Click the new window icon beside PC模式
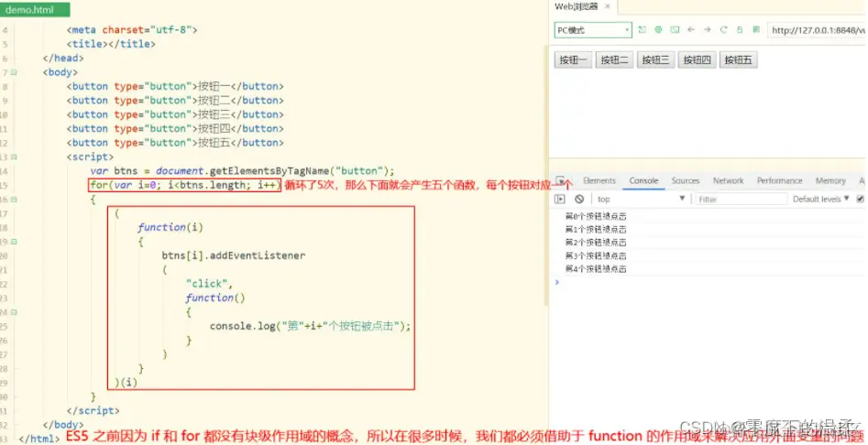This screenshot has height=445, width=868. tap(643, 30)
